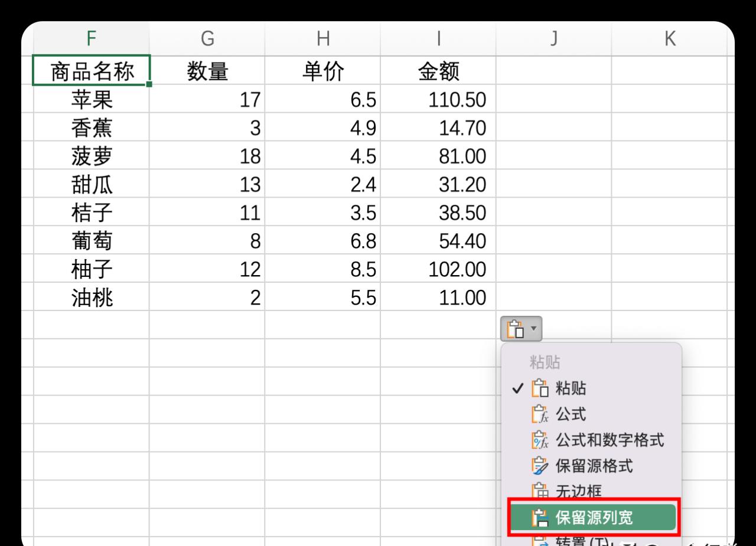Select unit price cell 8.5

pos(322,270)
